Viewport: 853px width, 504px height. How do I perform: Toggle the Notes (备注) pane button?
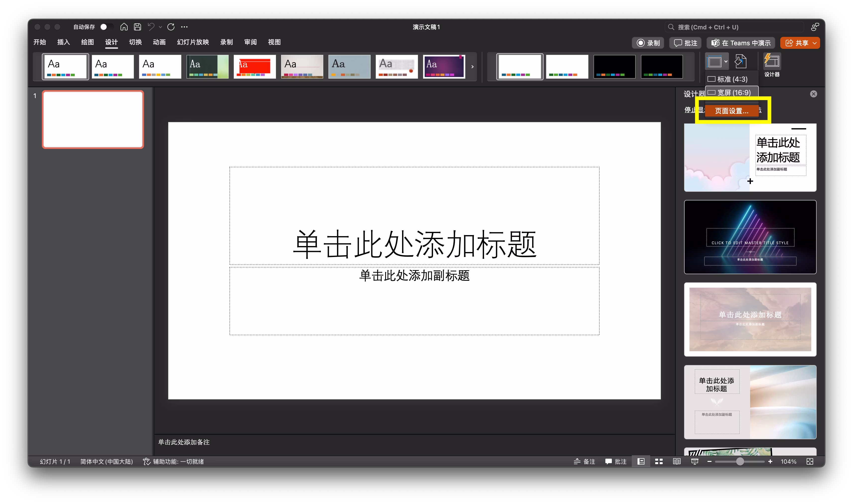click(585, 462)
